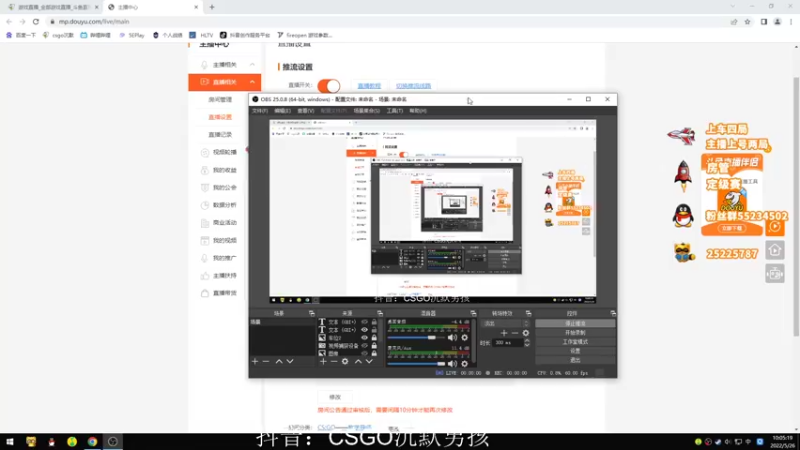Click the 工作室模式 button in OBS controls
The image size is (800, 450).
click(575, 342)
